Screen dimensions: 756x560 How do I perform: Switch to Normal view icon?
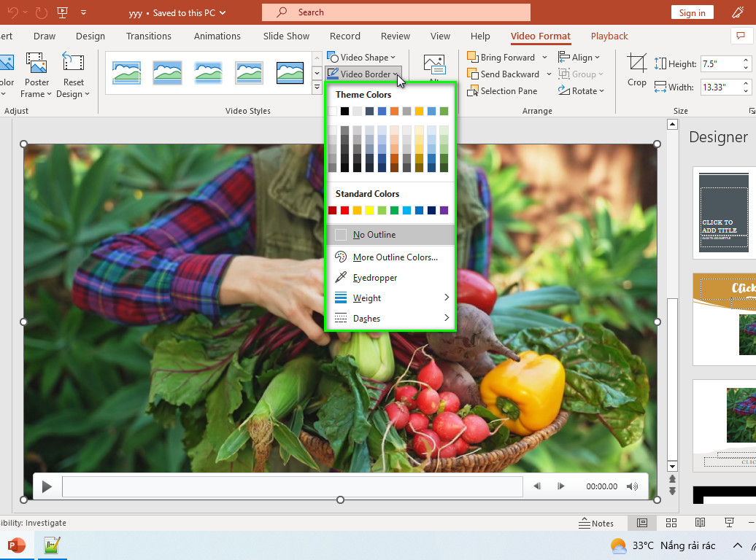641,523
